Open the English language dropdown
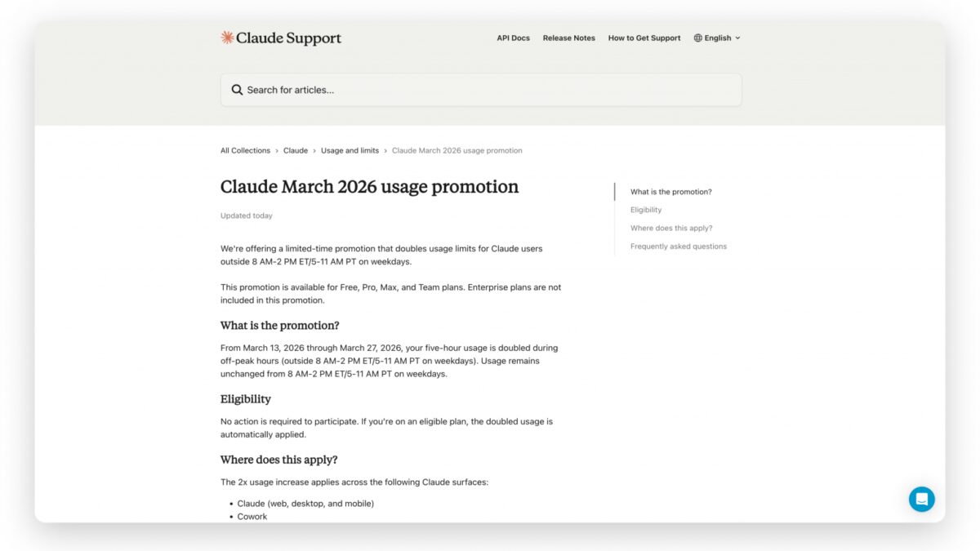The height and width of the screenshot is (551, 980). [x=715, y=38]
